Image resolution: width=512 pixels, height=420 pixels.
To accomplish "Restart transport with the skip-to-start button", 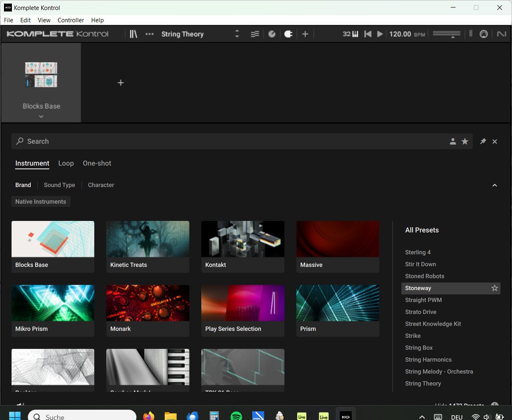I will (367, 34).
